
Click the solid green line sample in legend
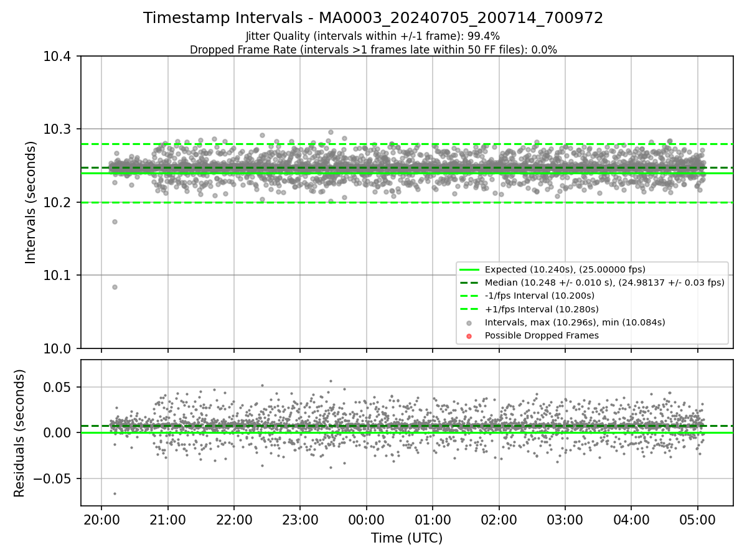click(469, 269)
